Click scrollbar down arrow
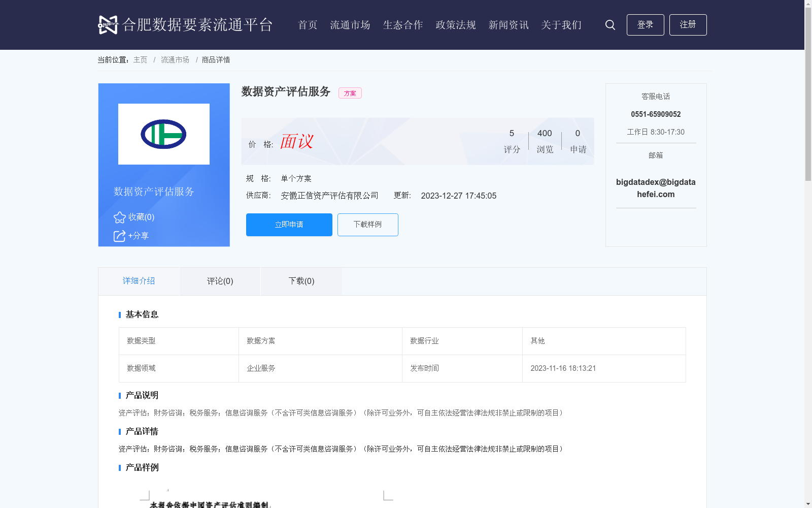This screenshot has height=508, width=812. [808, 504]
